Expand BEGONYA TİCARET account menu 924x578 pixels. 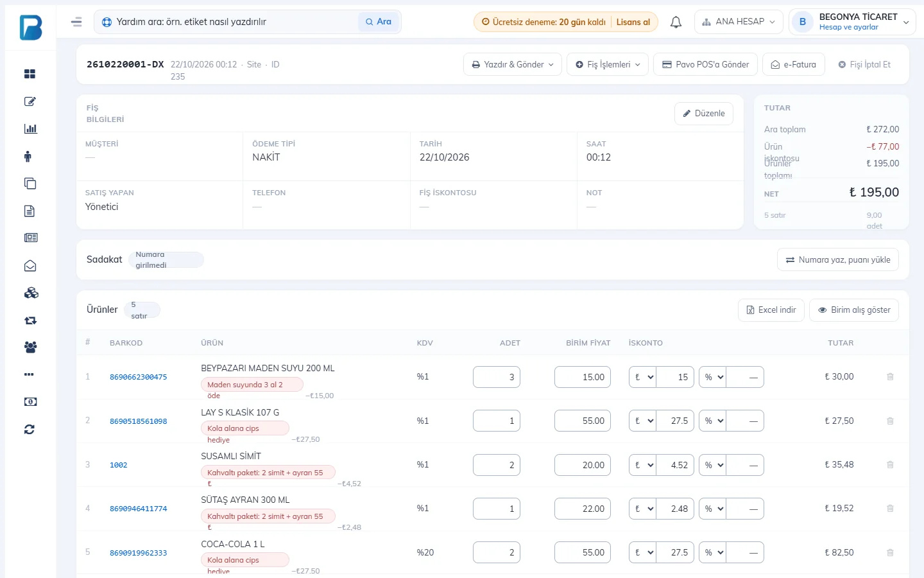(853, 22)
